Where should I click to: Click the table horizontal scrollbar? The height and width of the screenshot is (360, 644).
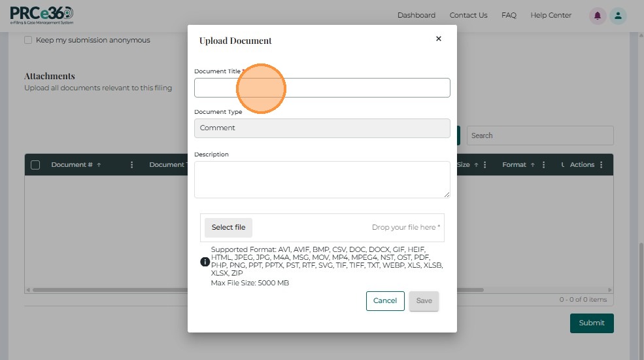[258, 290]
